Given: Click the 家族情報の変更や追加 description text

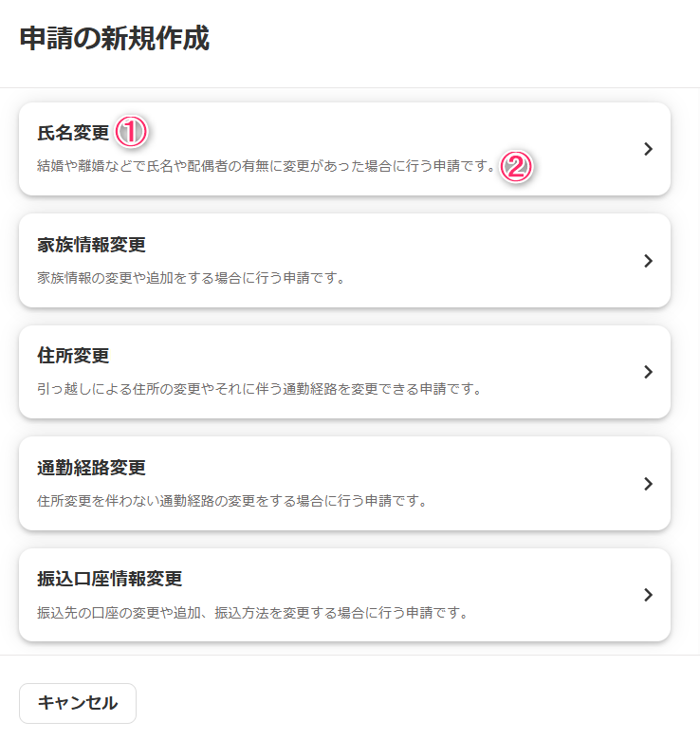Looking at the screenshot, I should pos(191,278).
